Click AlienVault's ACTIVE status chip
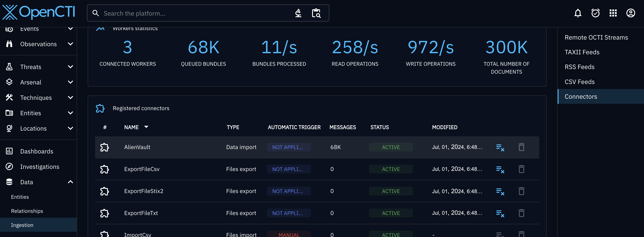The height and width of the screenshot is (237, 644). pyautogui.click(x=391, y=147)
